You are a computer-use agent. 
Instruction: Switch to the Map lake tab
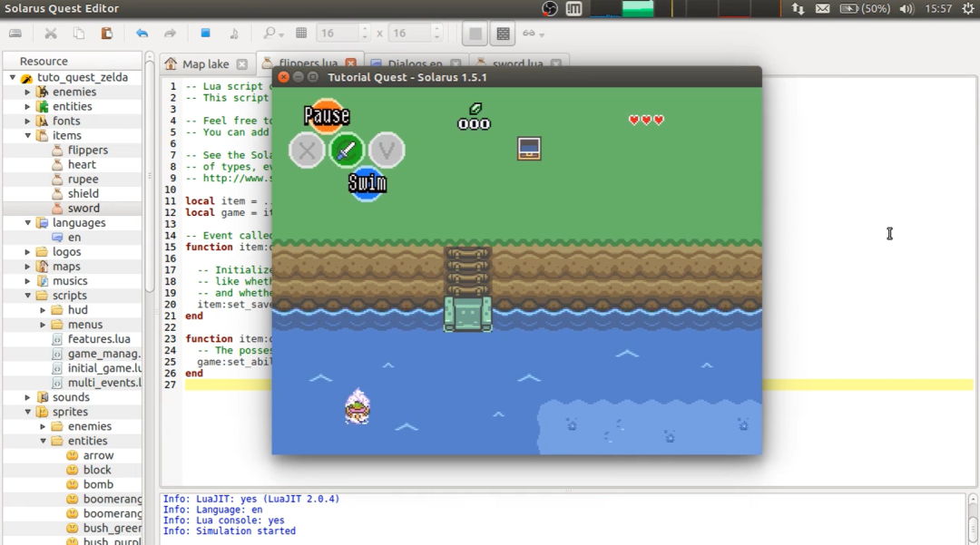(206, 64)
